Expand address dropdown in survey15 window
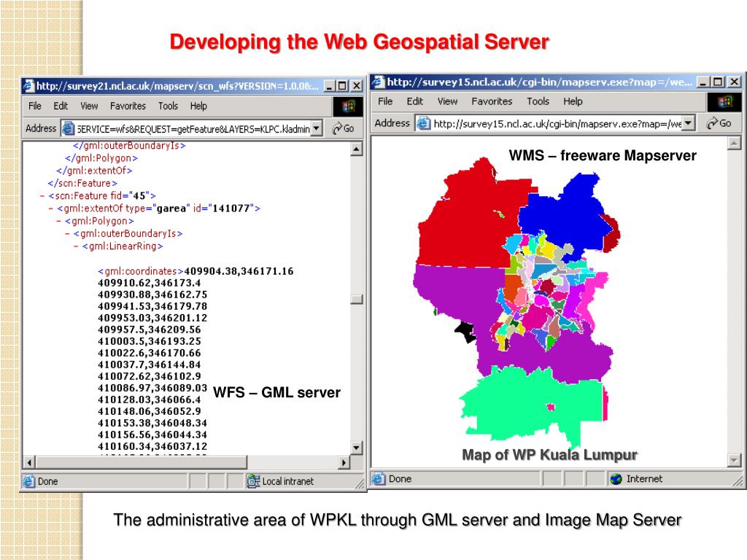 [x=689, y=122]
